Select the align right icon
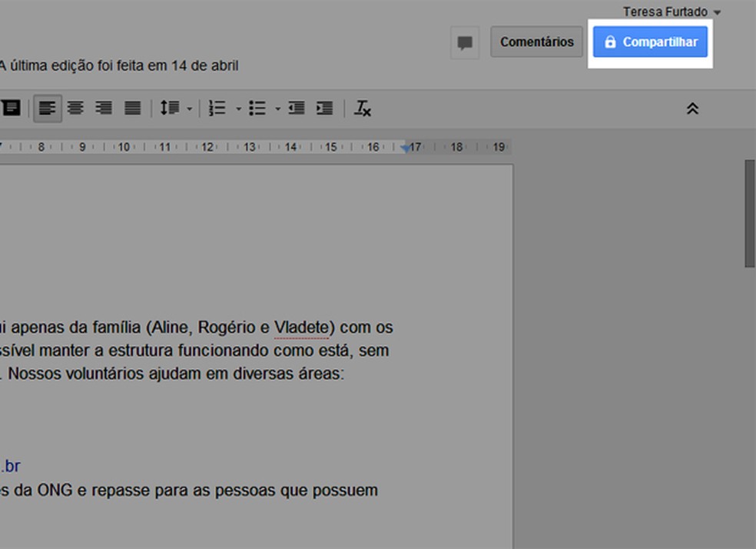 pos(104,108)
